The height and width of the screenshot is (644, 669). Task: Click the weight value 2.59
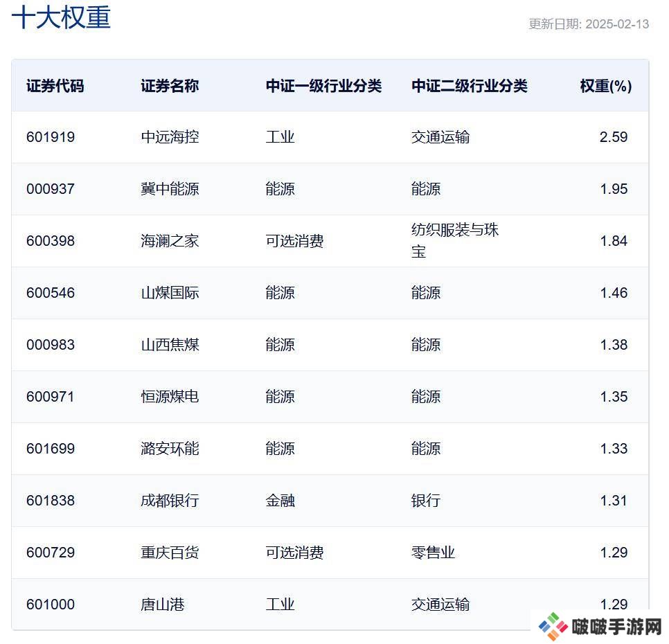pyautogui.click(x=614, y=137)
